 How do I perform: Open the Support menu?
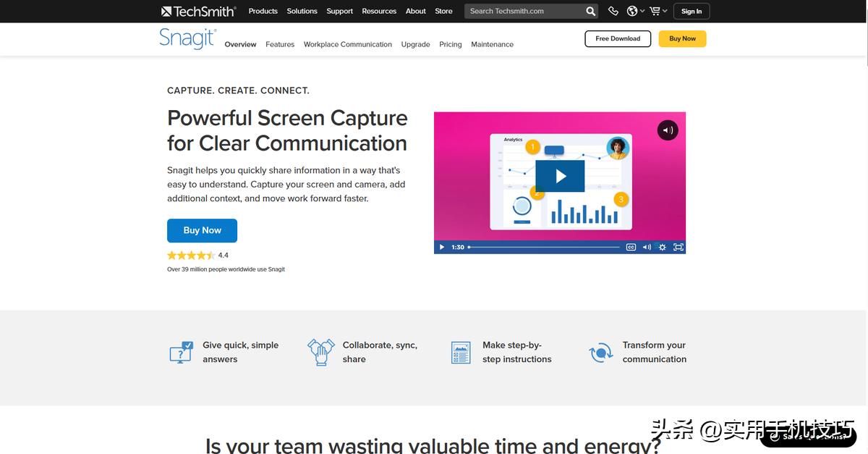[339, 11]
